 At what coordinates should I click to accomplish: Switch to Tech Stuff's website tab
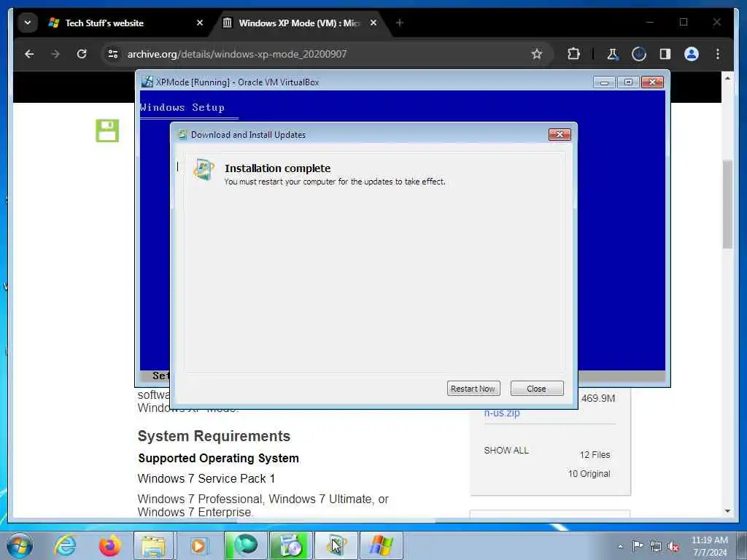tap(119, 23)
